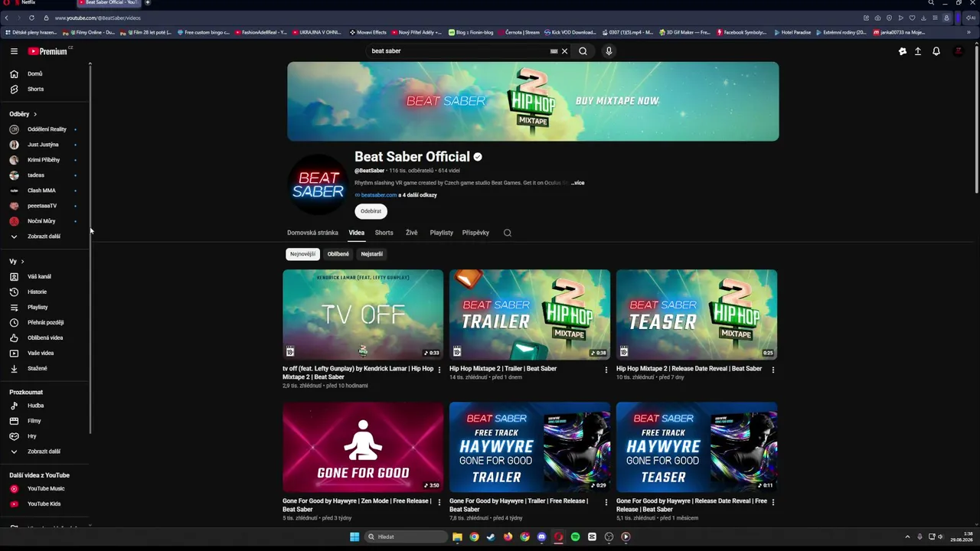Subscribe with the Odebírat button
The width and height of the screenshot is (980, 551).
(x=371, y=211)
